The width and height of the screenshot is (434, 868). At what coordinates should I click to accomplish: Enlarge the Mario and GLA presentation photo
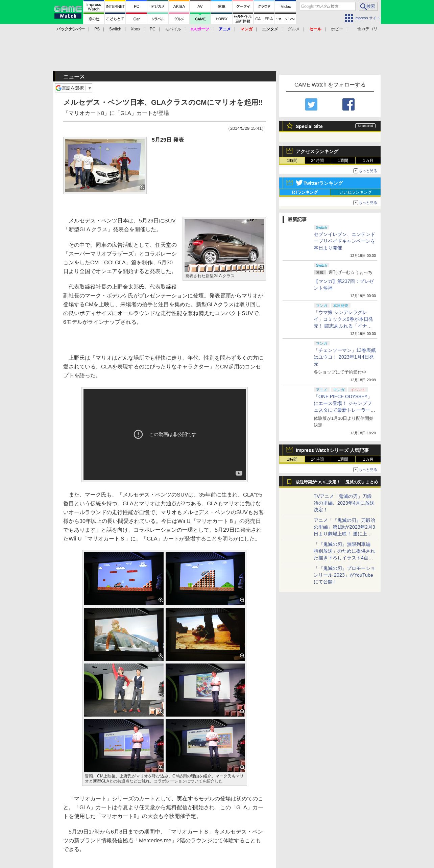tap(105, 165)
